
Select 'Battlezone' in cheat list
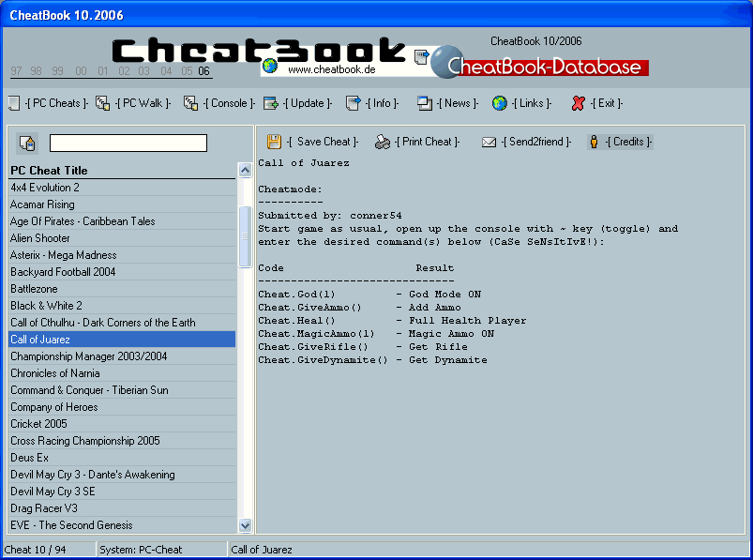[122, 289]
